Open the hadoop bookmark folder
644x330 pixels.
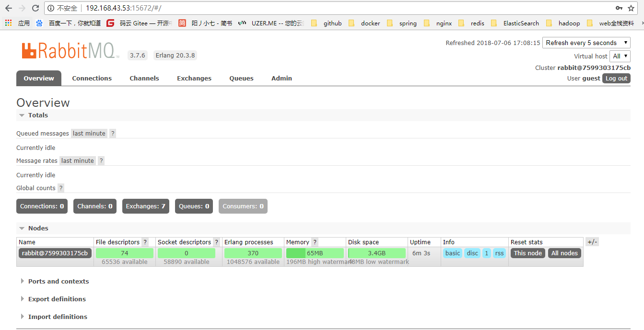pyautogui.click(x=563, y=23)
